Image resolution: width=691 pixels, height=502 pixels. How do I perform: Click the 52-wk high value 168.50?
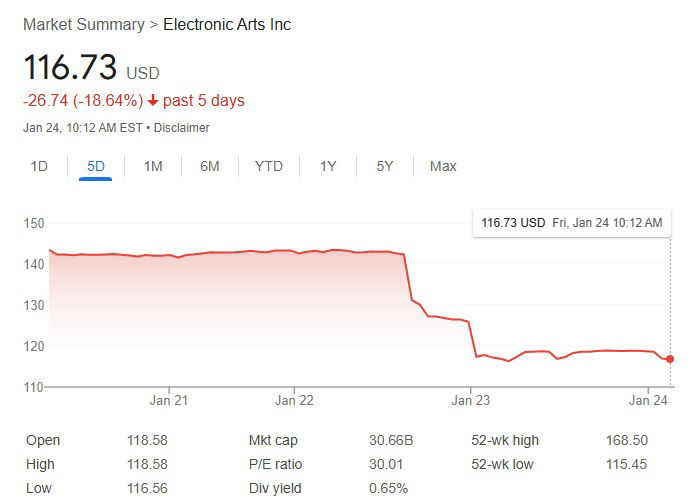(x=626, y=440)
